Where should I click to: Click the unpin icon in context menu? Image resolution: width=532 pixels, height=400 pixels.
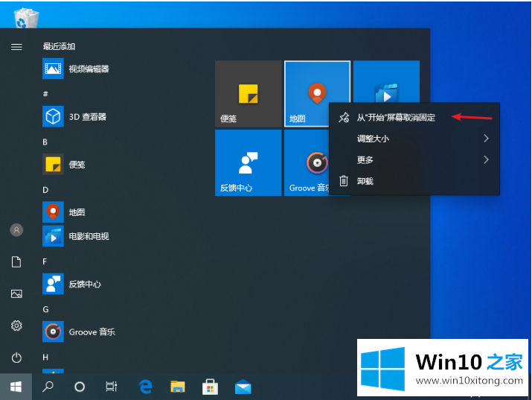coord(344,118)
